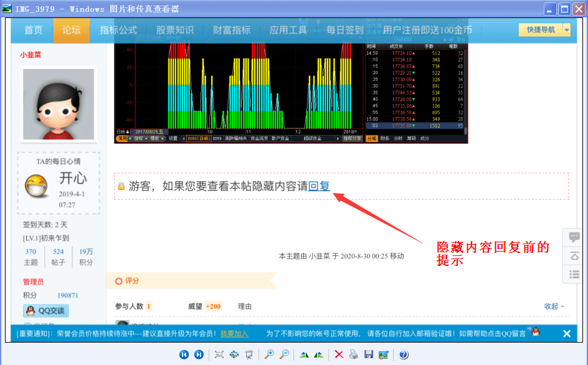Select the Zoom Out magnifier tool
This screenshot has height=365, width=588.
click(285, 354)
